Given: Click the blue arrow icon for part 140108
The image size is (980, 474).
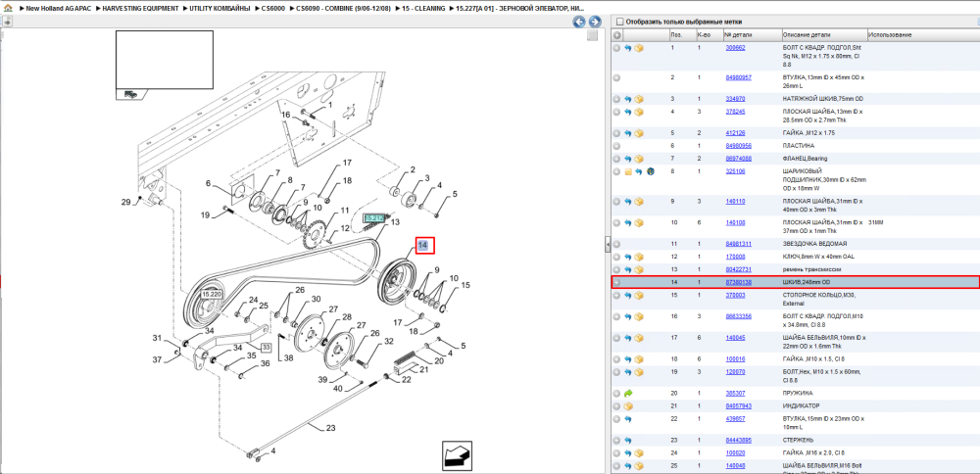Looking at the screenshot, I should point(628,222).
